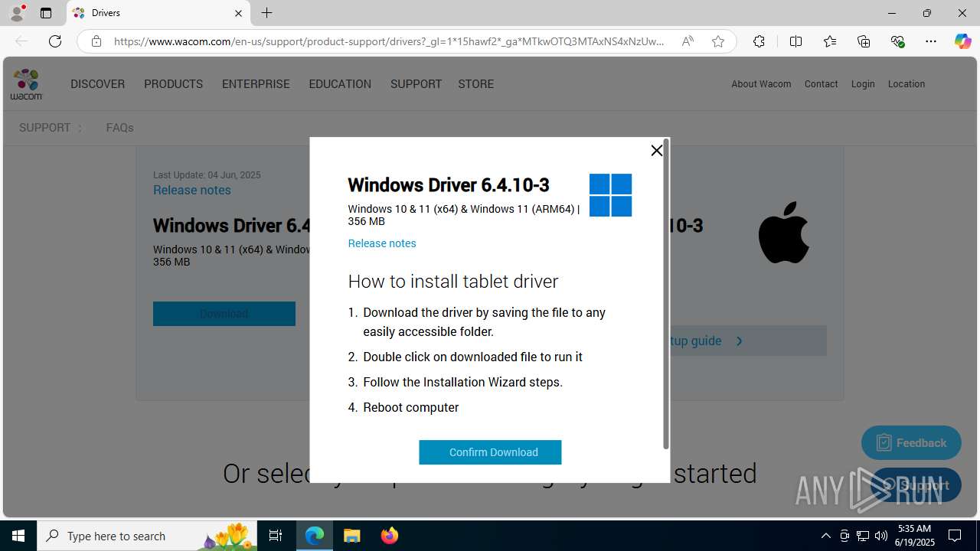Click the Wacom logo
Viewport: 980px width, 551px height.
[x=26, y=84]
